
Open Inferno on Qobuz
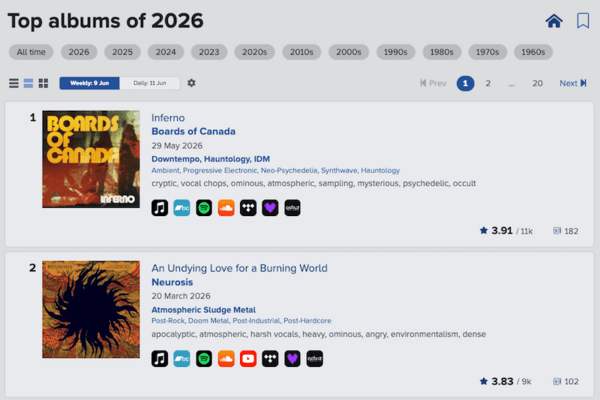(292, 208)
